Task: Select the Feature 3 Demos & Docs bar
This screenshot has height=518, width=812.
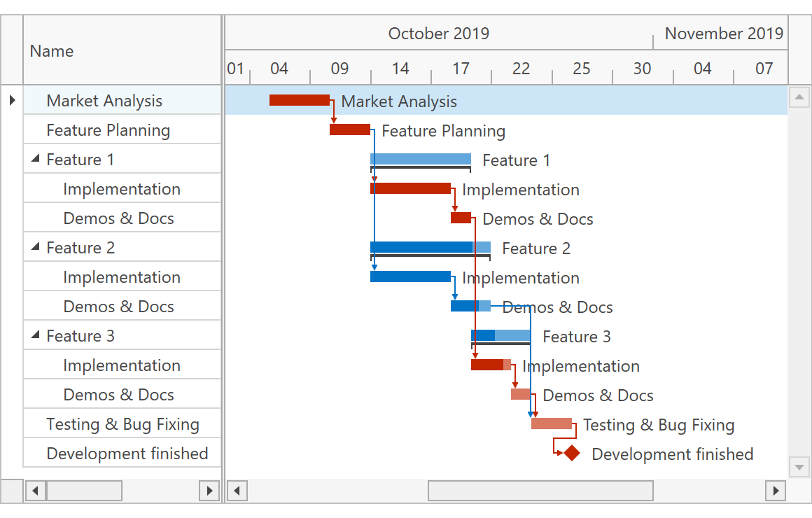Action: tap(521, 394)
